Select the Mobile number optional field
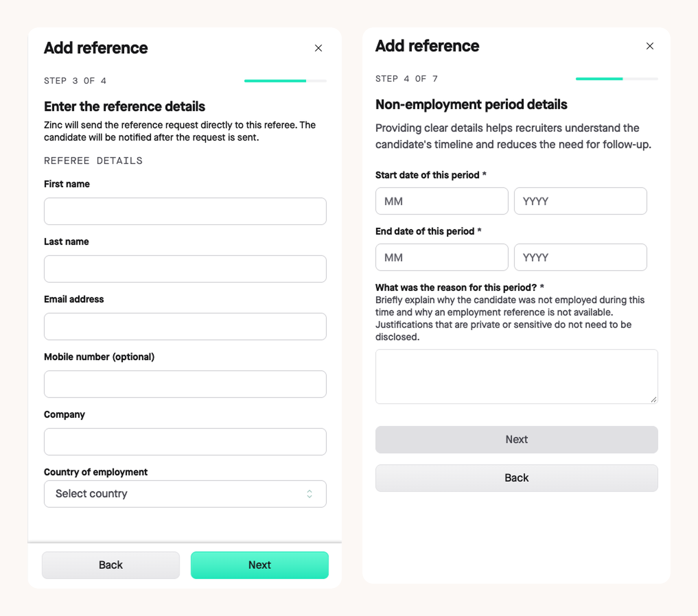Screen dimensions: 698x616 (x=185, y=384)
